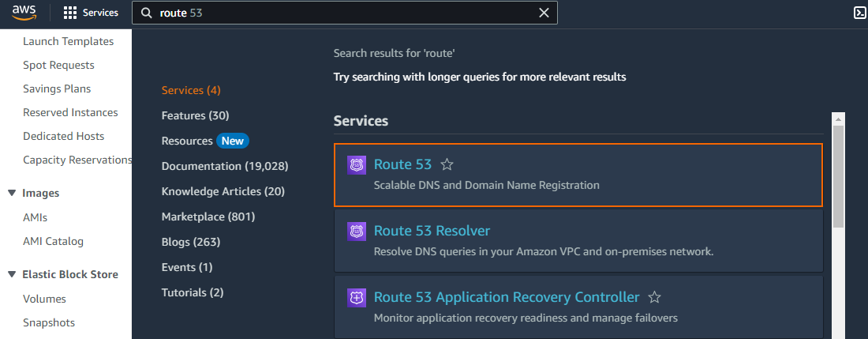Open the Route 53 Resolver link
Image resolution: width=868 pixels, height=339 pixels.
pos(432,231)
